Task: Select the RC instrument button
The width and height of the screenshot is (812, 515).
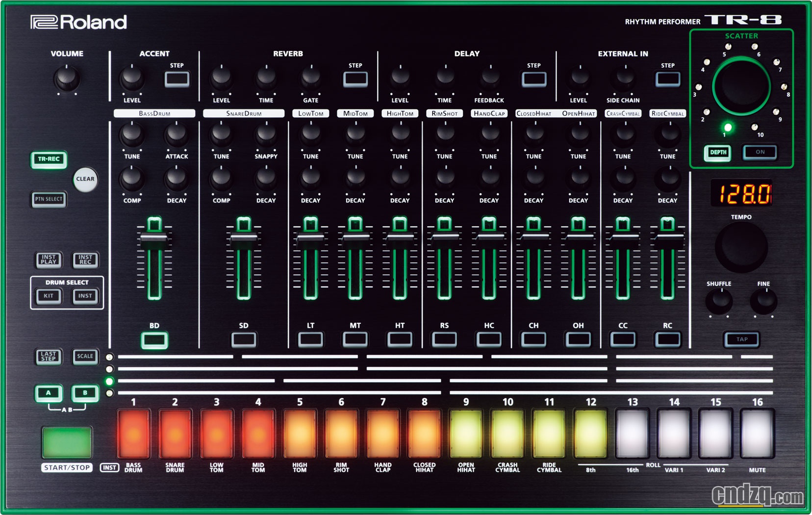Action: [668, 339]
